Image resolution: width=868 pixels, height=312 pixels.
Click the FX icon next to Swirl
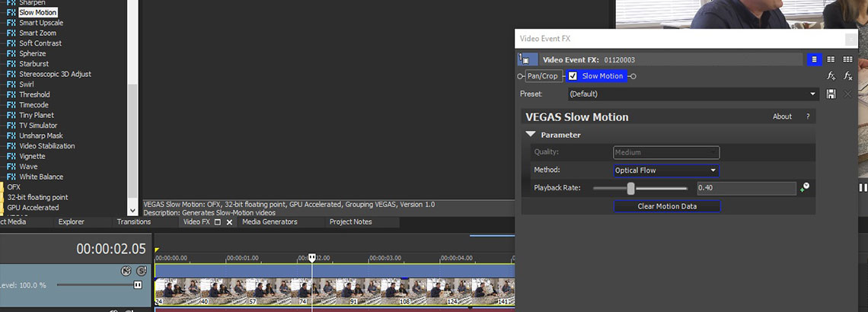point(11,84)
